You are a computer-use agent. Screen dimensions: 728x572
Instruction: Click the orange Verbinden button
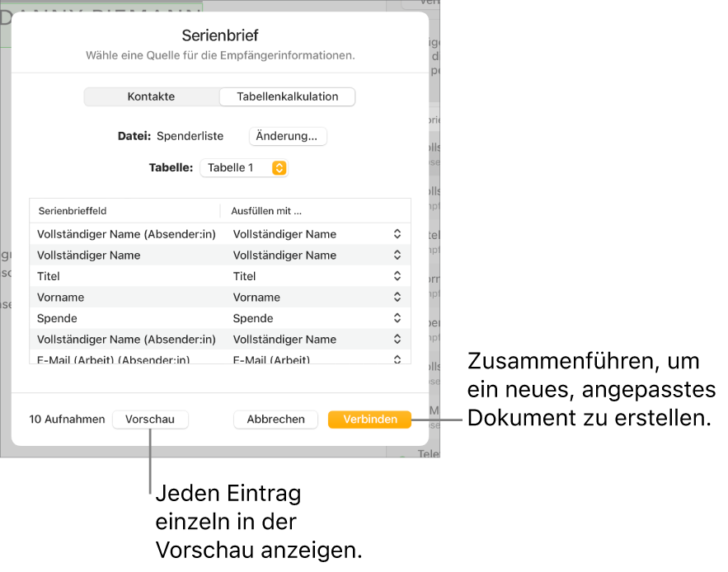tap(370, 420)
